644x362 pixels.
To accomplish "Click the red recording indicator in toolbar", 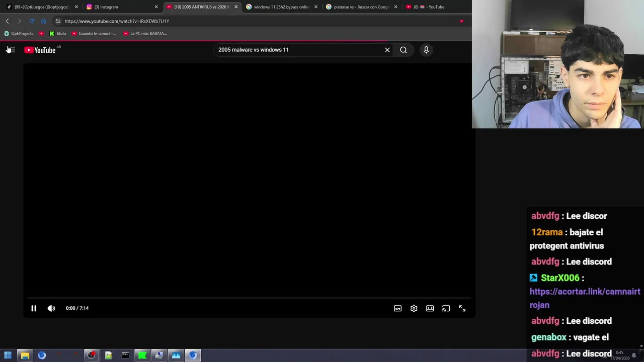I will click(461, 21).
